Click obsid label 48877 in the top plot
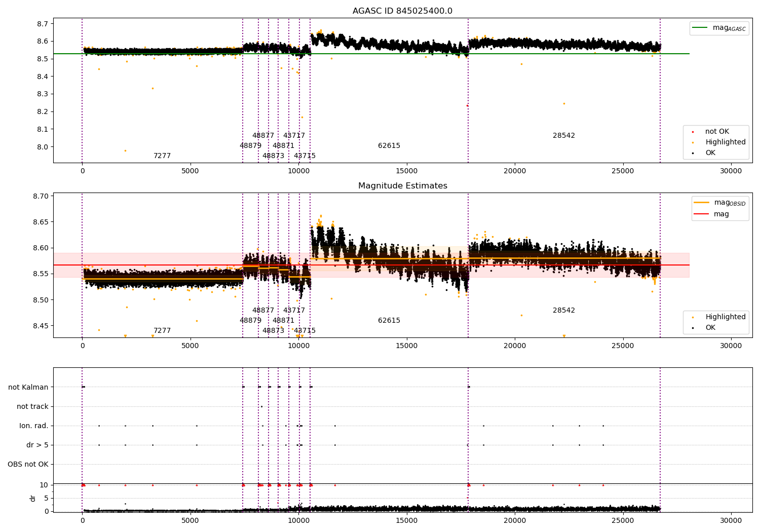 263,136
